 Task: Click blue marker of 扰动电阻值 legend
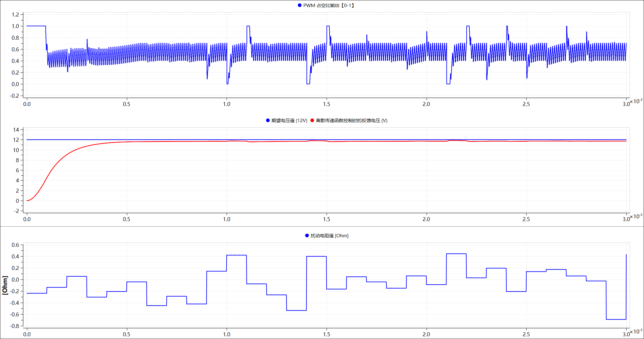point(307,235)
